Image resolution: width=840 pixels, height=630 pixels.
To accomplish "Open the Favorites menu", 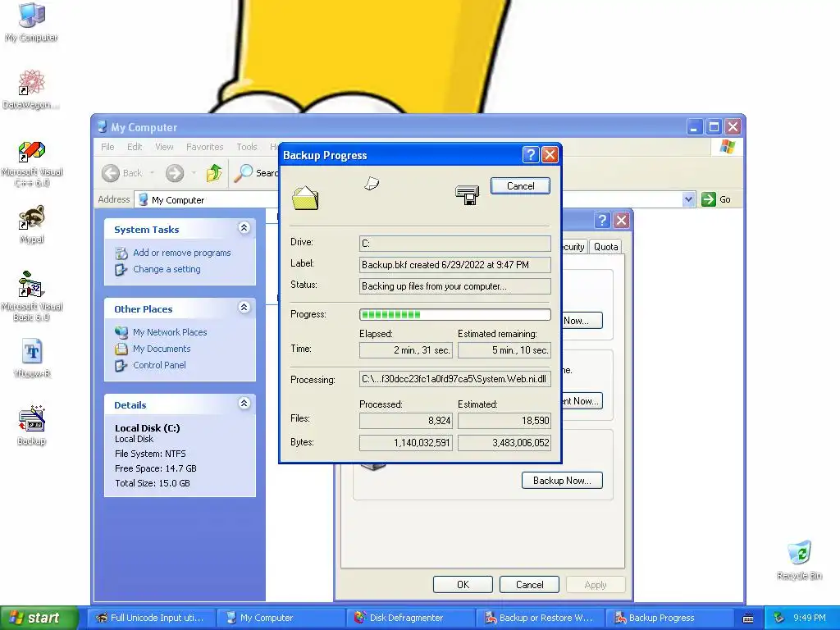I will click(x=204, y=147).
